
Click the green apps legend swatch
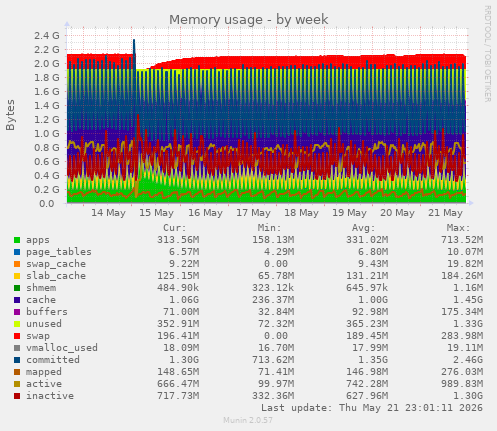click(x=17, y=240)
